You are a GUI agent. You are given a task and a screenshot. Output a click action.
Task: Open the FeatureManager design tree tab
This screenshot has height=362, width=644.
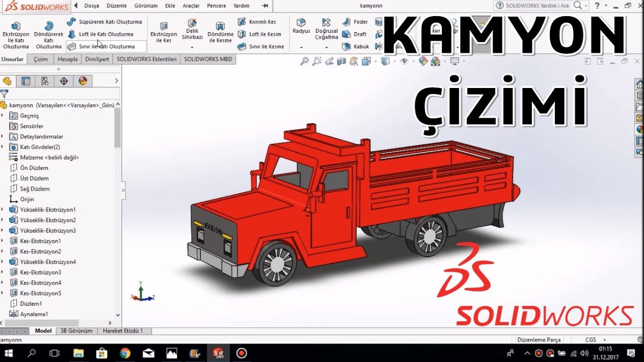click(7, 81)
